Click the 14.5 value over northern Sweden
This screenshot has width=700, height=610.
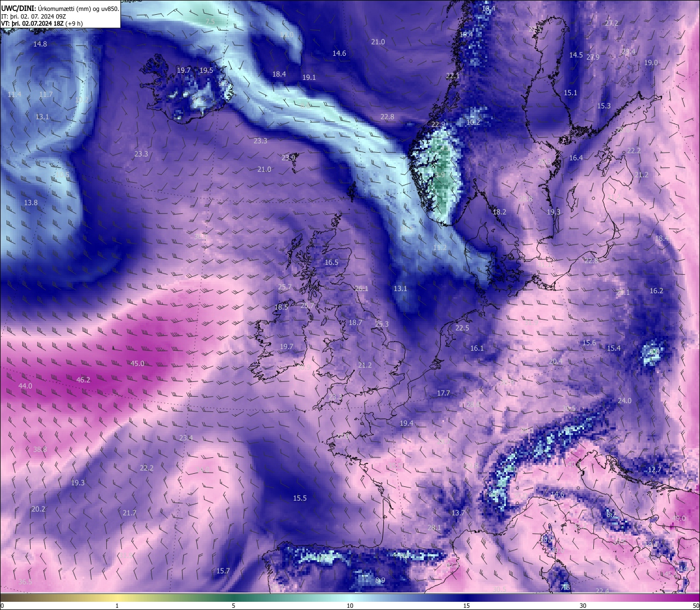576,55
